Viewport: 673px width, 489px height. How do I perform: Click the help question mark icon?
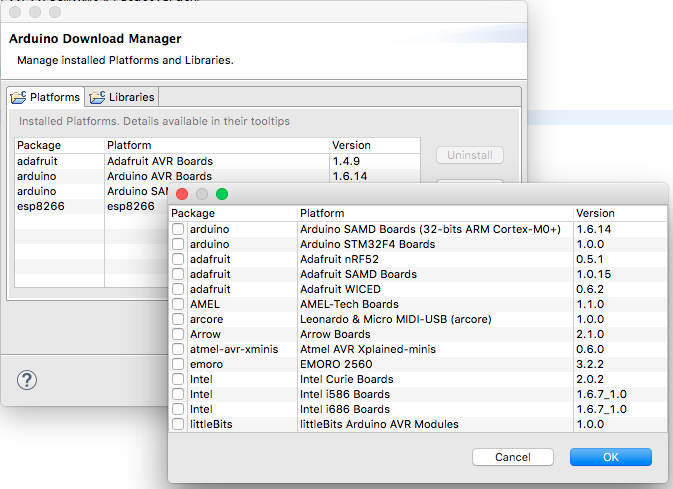27,380
